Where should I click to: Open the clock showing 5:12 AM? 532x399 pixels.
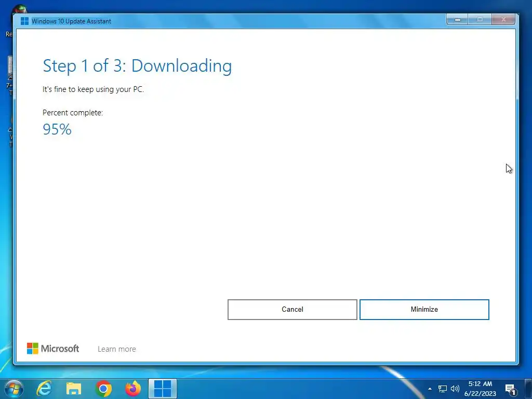pos(480,389)
